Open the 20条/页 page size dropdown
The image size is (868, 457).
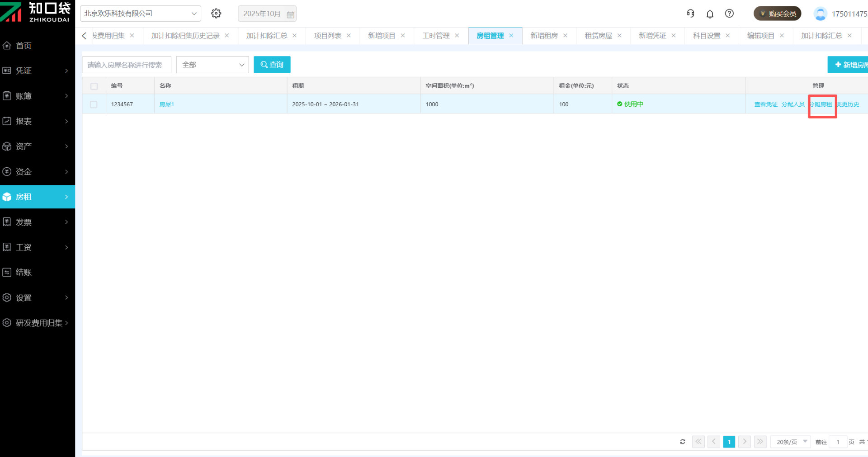coord(791,442)
